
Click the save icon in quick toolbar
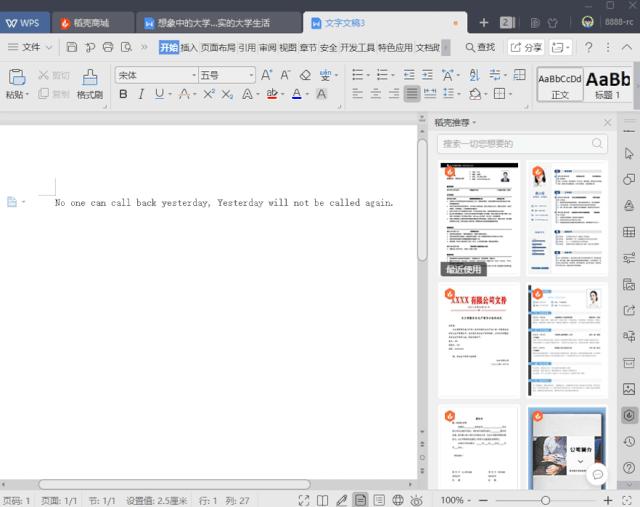point(72,47)
